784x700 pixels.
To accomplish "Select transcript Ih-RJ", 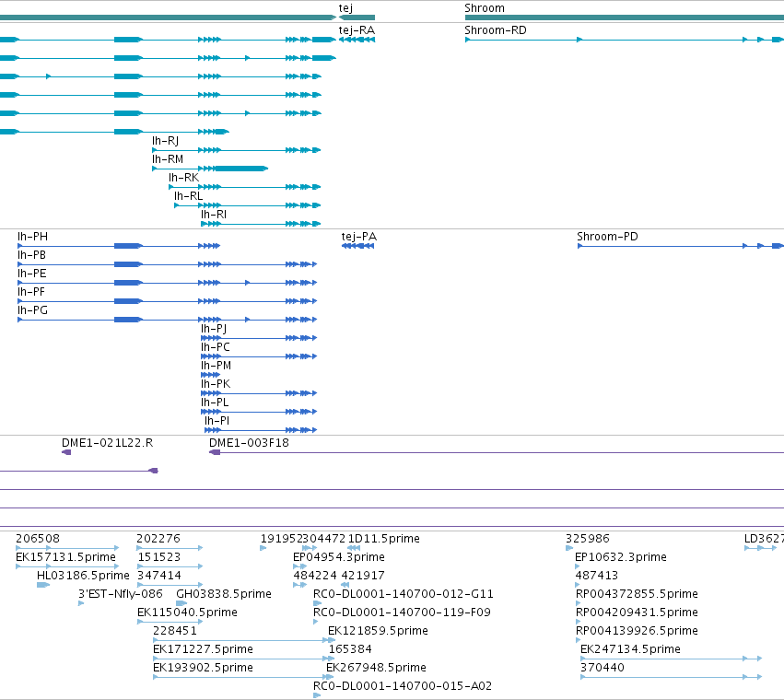I will coord(165,141).
